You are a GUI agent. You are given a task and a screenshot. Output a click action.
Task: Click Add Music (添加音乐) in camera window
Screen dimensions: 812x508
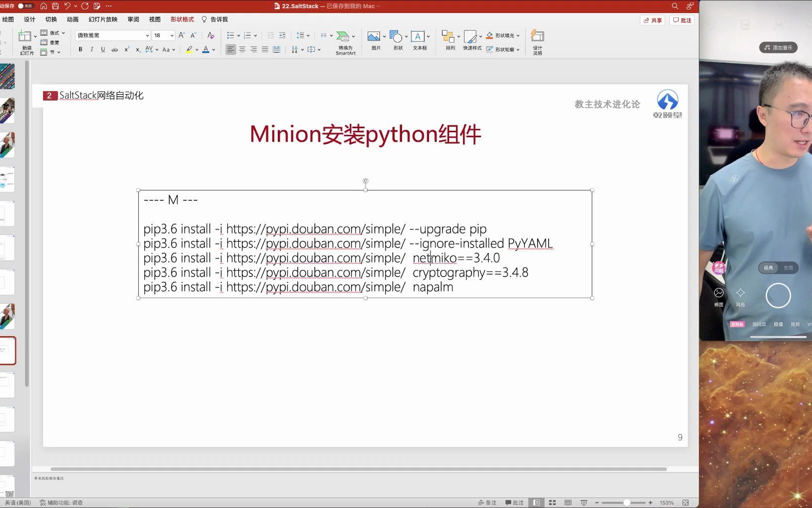click(x=778, y=48)
